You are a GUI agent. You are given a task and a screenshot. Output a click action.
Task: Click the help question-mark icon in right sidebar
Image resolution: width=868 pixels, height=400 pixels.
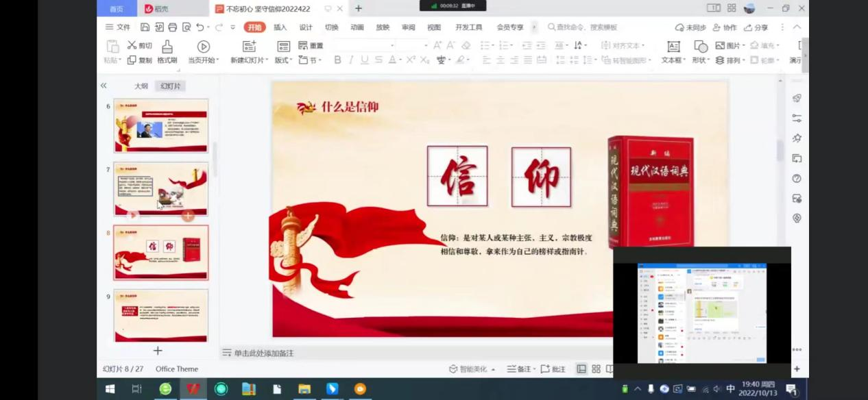click(x=797, y=178)
